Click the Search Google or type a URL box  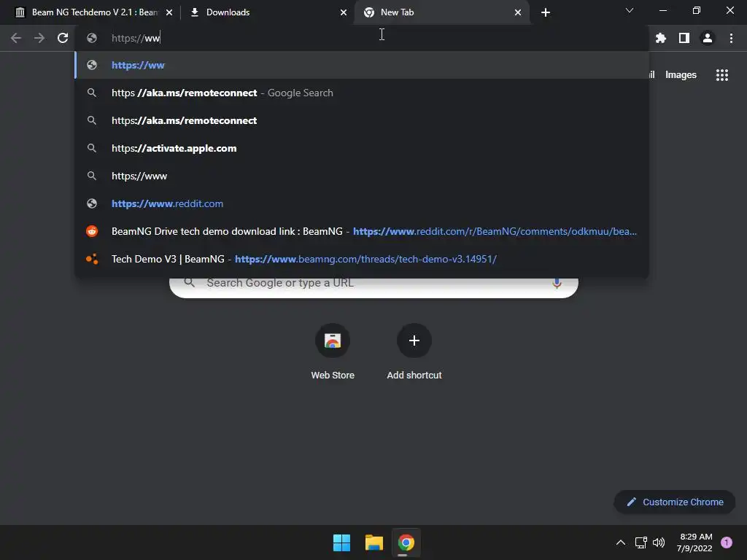click(x=374, y=286)
